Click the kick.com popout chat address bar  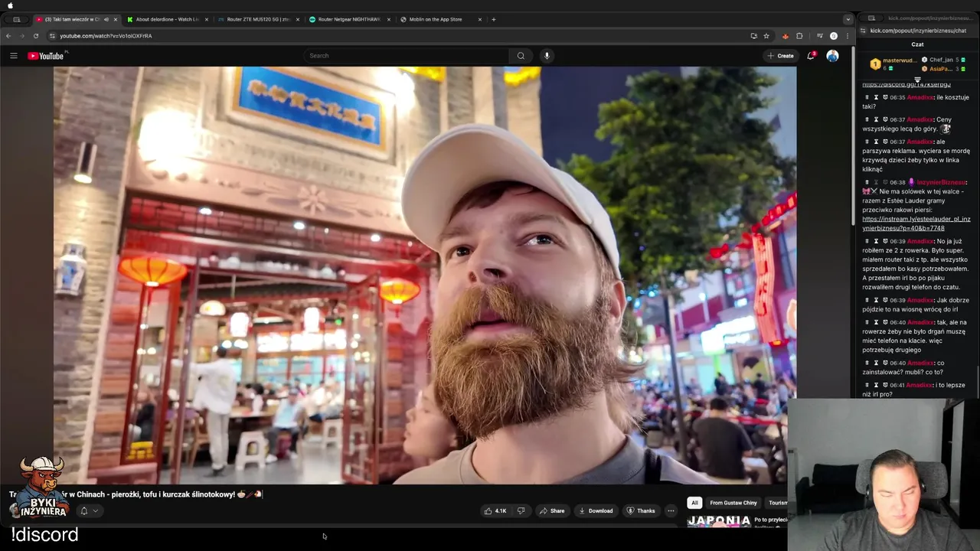[x=918, y=31]
